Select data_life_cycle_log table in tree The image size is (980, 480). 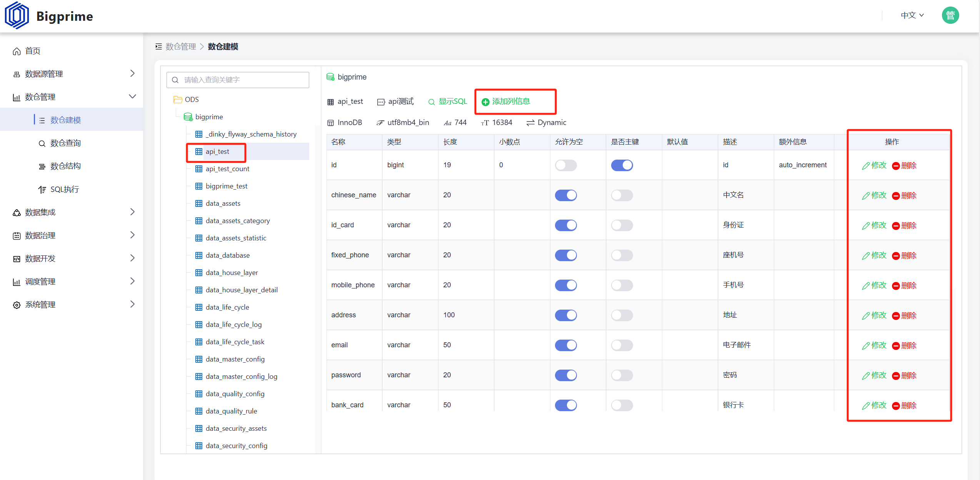[x=233, y=325]
